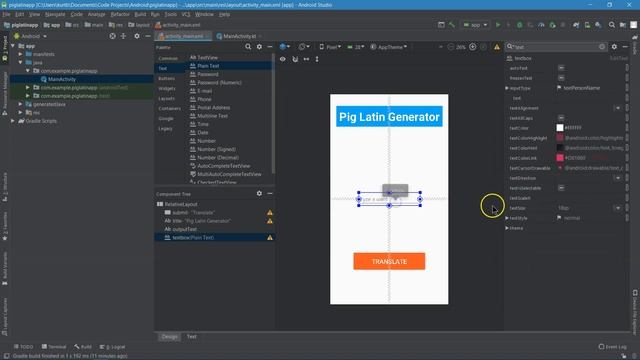The width and height of the screenshot is (640, 360).
Task: Click the Attach Debugger to process icon
Action: point(552,25)
